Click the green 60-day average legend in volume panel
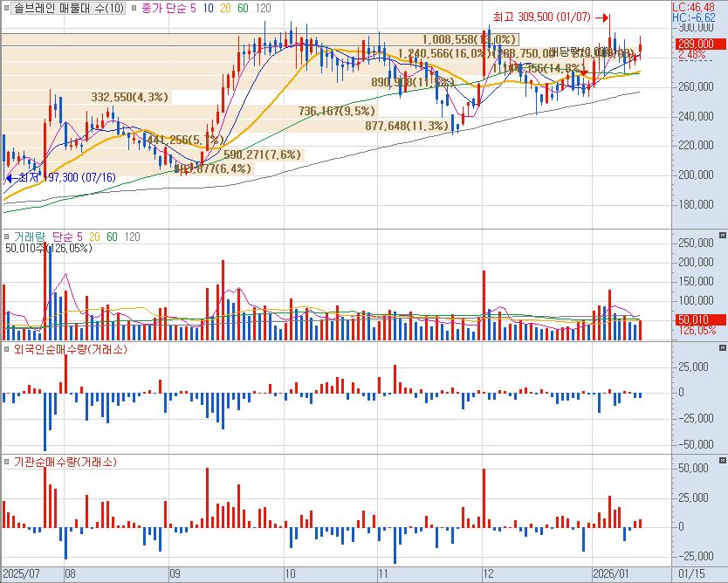Image resolution: width=728 pixels, height=583 pixels. [111, 237]
